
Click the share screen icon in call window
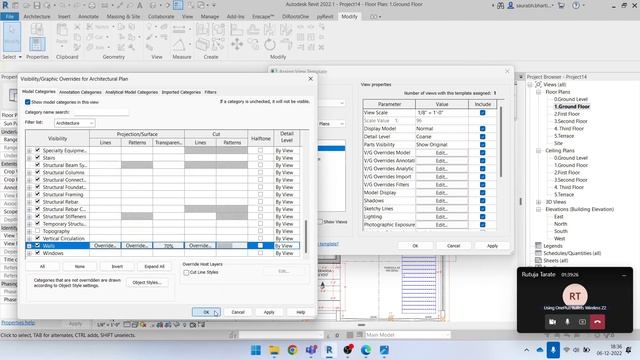coord(582,322)
